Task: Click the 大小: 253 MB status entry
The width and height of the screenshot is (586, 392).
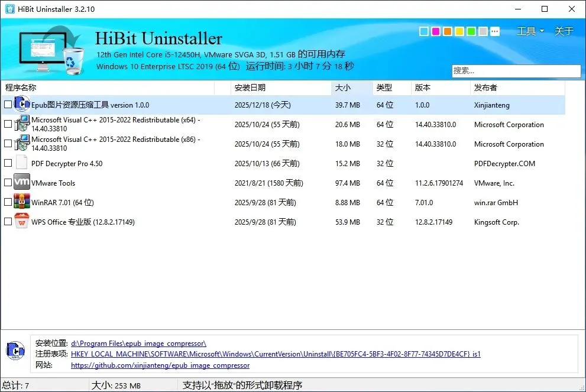Action: (x=116, y=385)
